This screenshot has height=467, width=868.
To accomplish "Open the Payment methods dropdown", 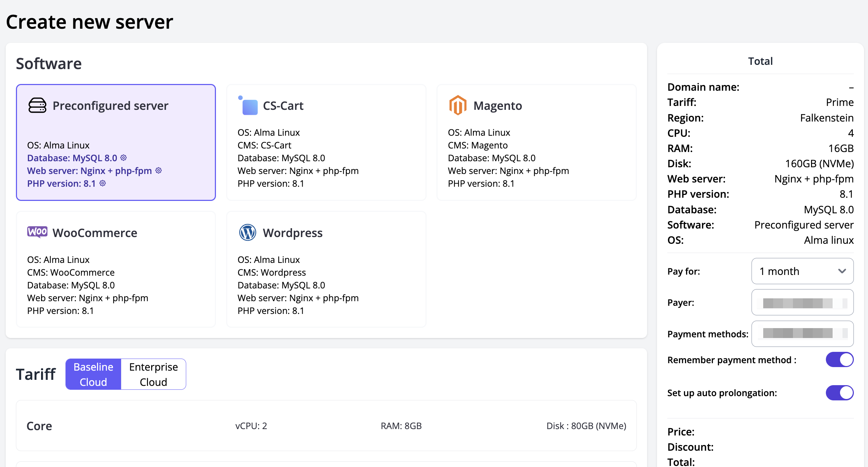I will [802, 334].
